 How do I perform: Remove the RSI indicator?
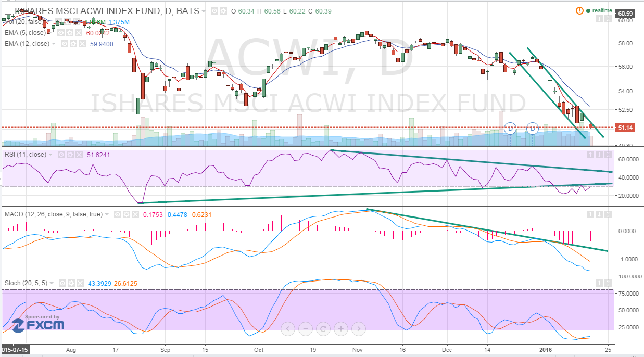(79, 155)
